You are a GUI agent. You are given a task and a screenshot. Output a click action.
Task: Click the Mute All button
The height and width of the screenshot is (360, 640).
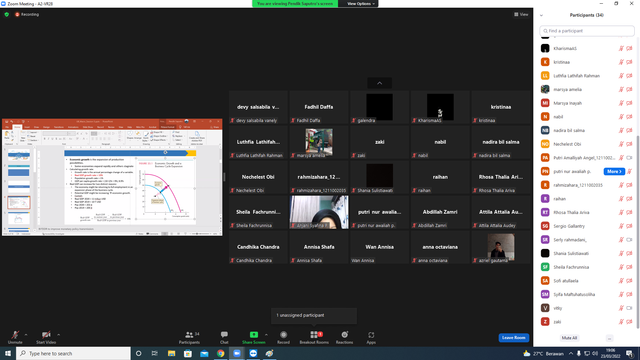coord(569,338)
